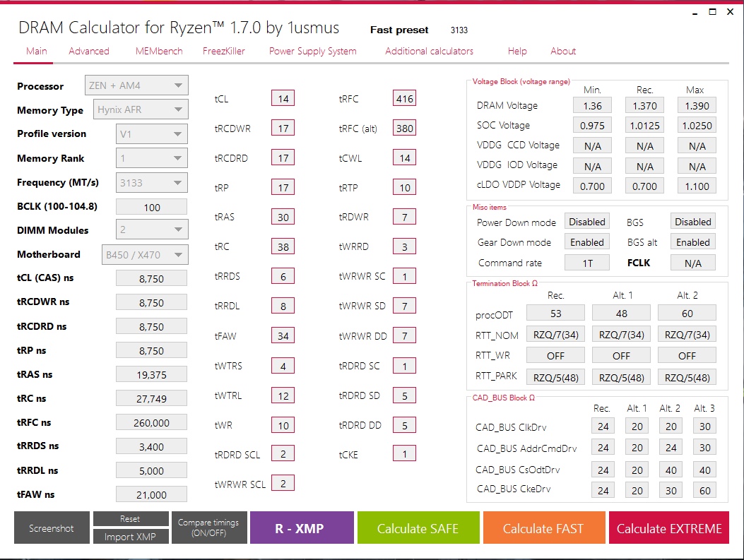Click the tFAW ns value 21,000
Screen dimensions: 744x560
click(x=151, y=494)
